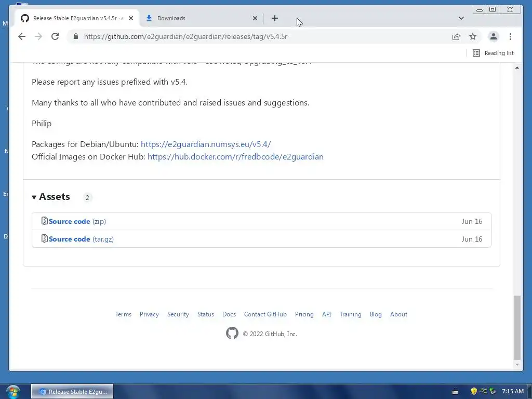
Task: Open the Chrome profile avatar menu
Action: coord(494,37)
